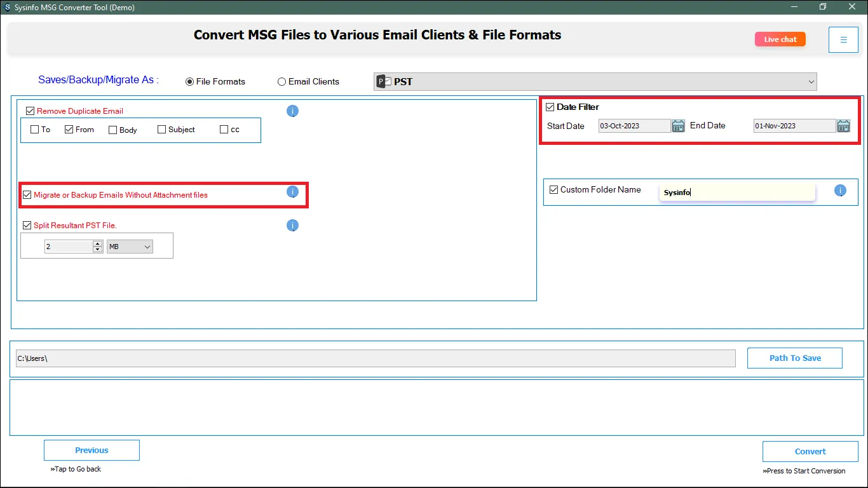Show info for Custom Folder Name
Viewport: 868px width, 488px height.
point(840,190)
